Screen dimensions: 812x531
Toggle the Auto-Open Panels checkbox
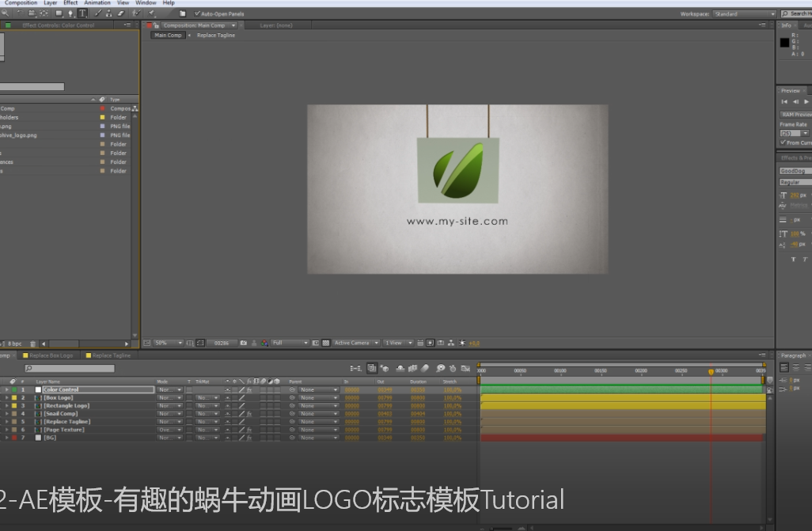[197, 13]
